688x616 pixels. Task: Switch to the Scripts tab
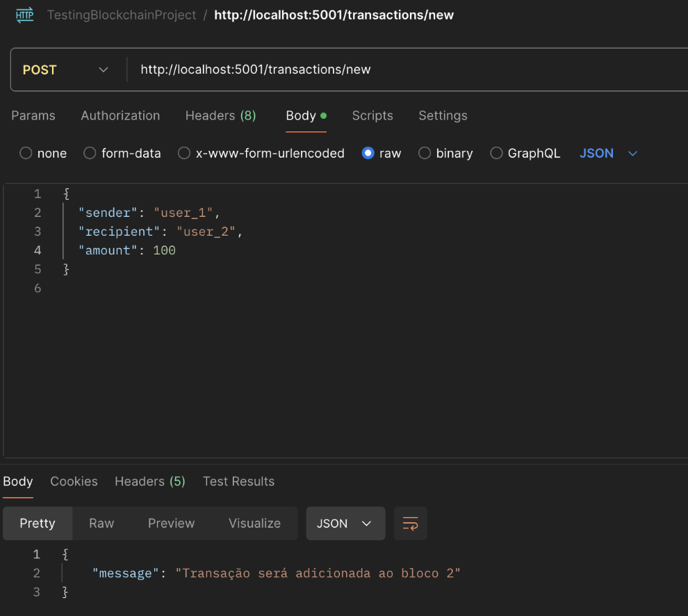372,115
